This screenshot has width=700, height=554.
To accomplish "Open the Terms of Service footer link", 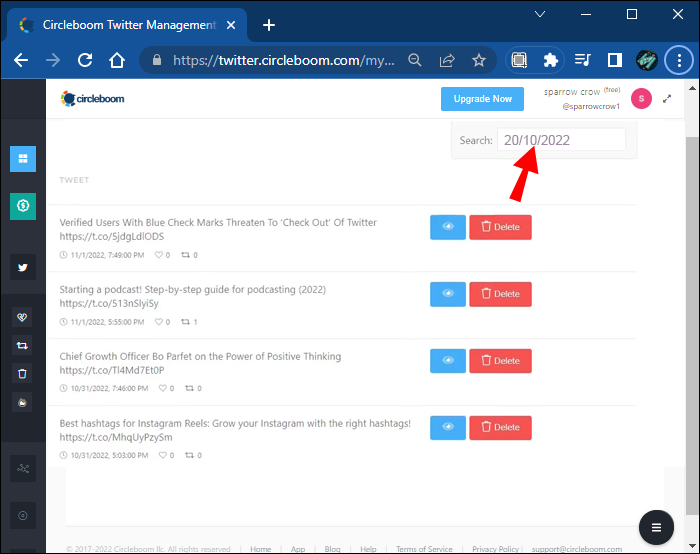I will pyautogui.click(x=424, y=549).
